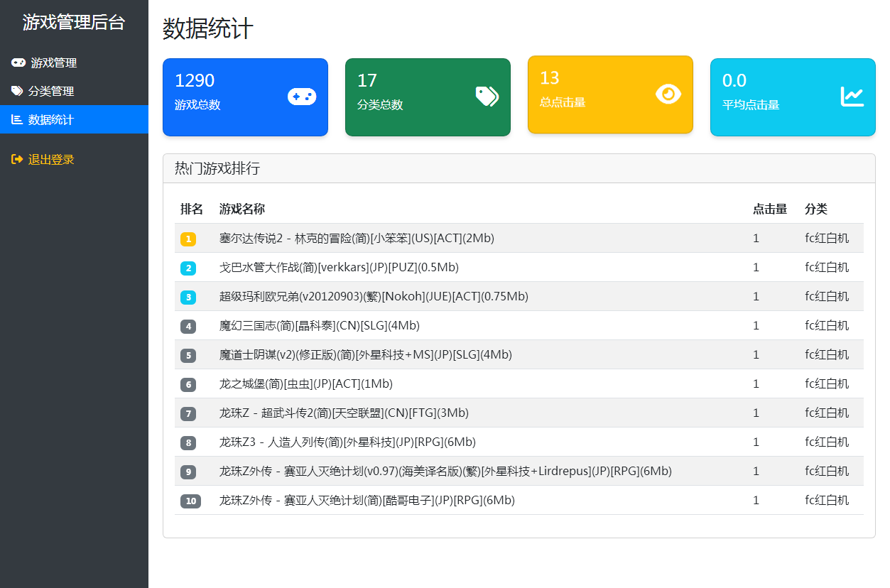Screen dimensions: 890x588
Task: Click the logout arrow icon beside 退出登录
Action: 18,160
